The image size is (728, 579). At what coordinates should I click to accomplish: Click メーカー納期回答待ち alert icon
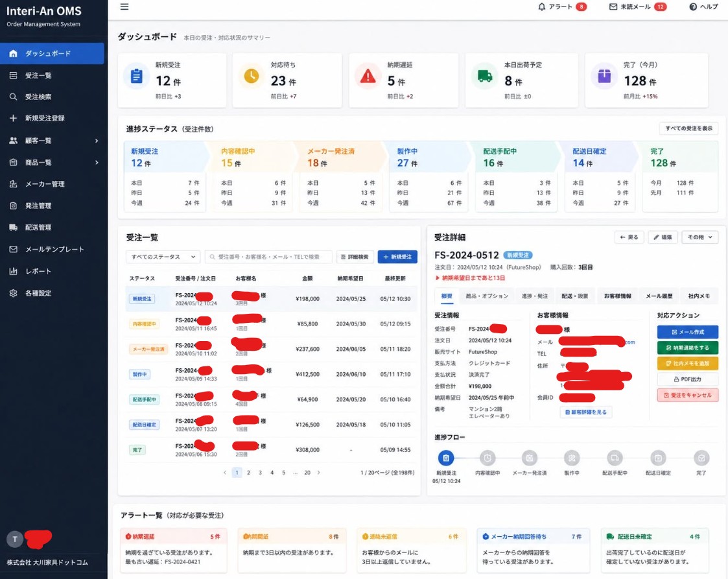click(486, 537)
